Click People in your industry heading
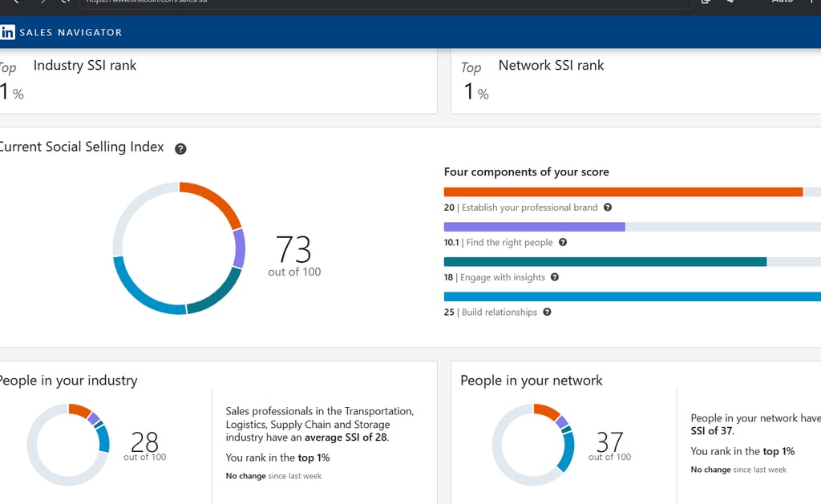This screenshot has width=821, height=504. tap(68, 381)
